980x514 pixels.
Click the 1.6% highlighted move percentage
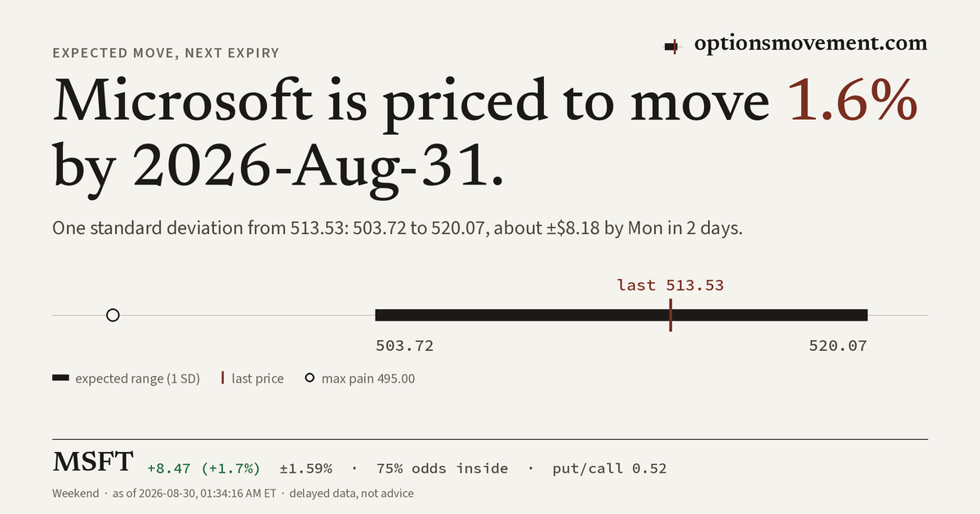click(853, 102)
